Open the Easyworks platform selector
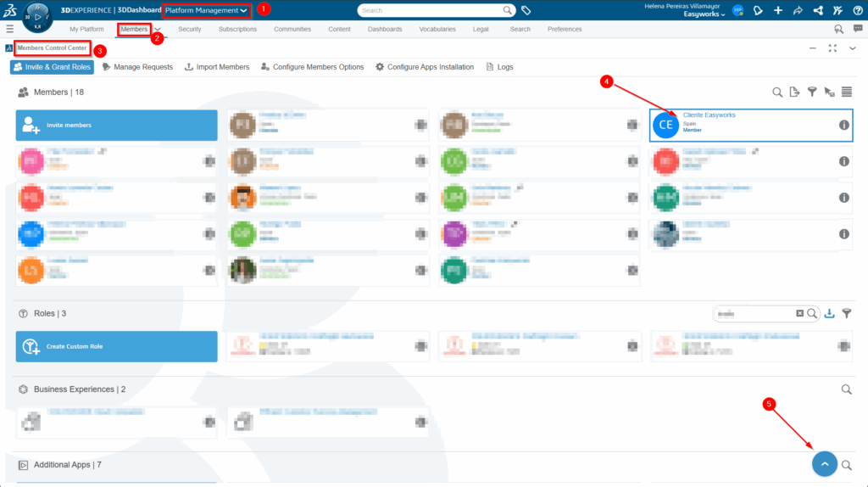This screenshot has width=868, height=487. [704, 14]
